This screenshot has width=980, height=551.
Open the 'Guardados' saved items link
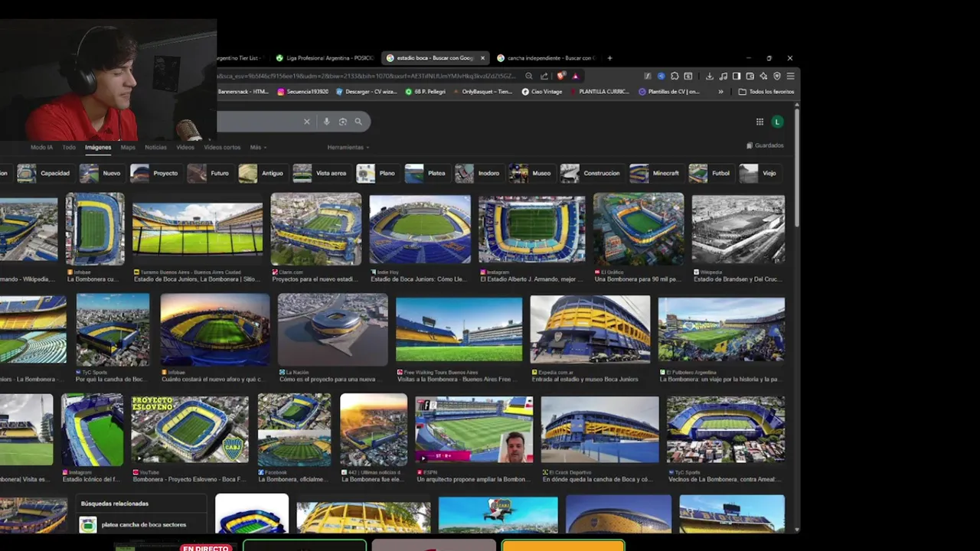(x=765, y=145)
